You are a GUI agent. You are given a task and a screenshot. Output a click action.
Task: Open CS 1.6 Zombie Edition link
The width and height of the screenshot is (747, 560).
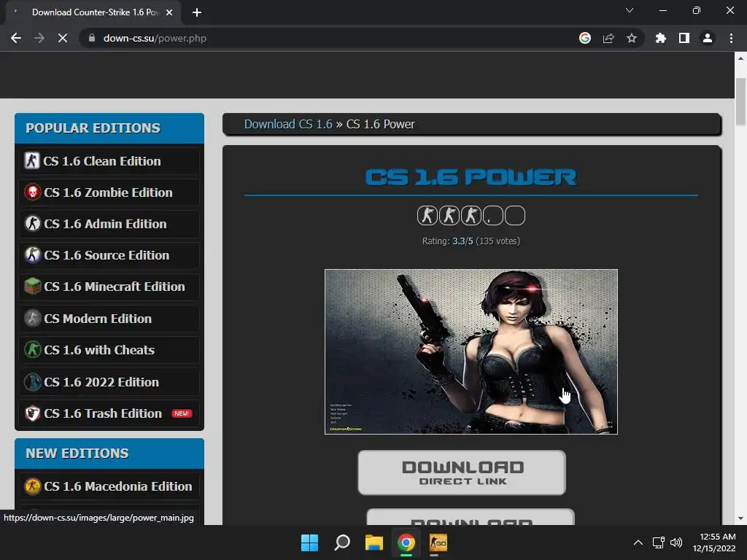109,192
